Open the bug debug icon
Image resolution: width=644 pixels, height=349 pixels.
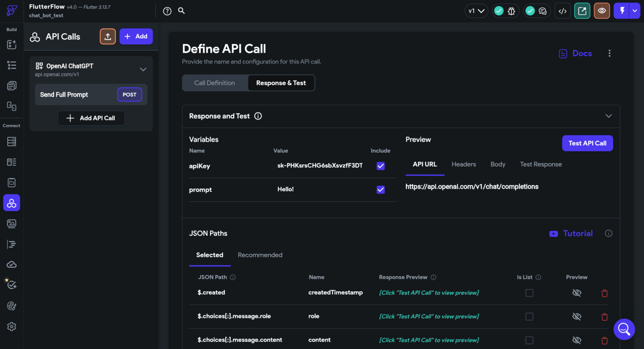pos(511,11)
